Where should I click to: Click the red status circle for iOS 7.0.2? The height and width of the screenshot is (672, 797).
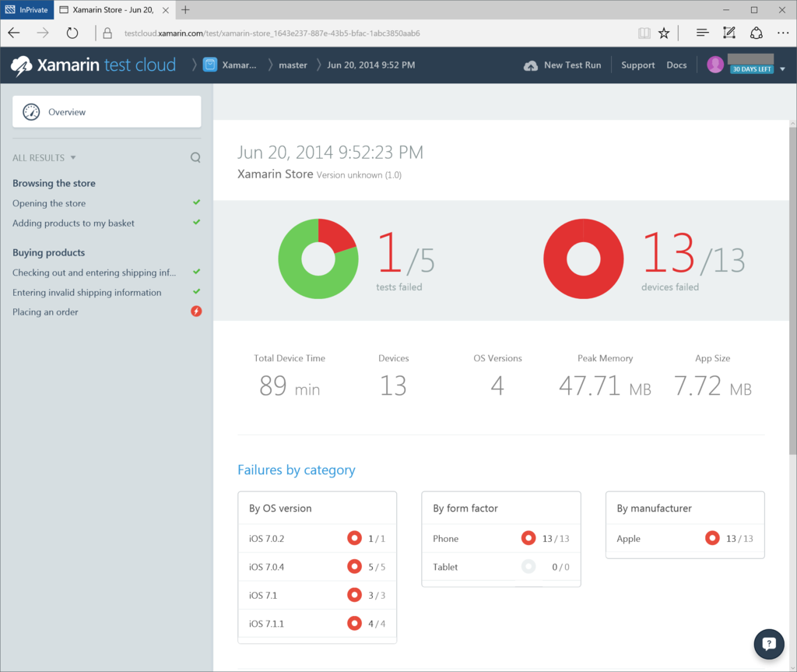354,538
